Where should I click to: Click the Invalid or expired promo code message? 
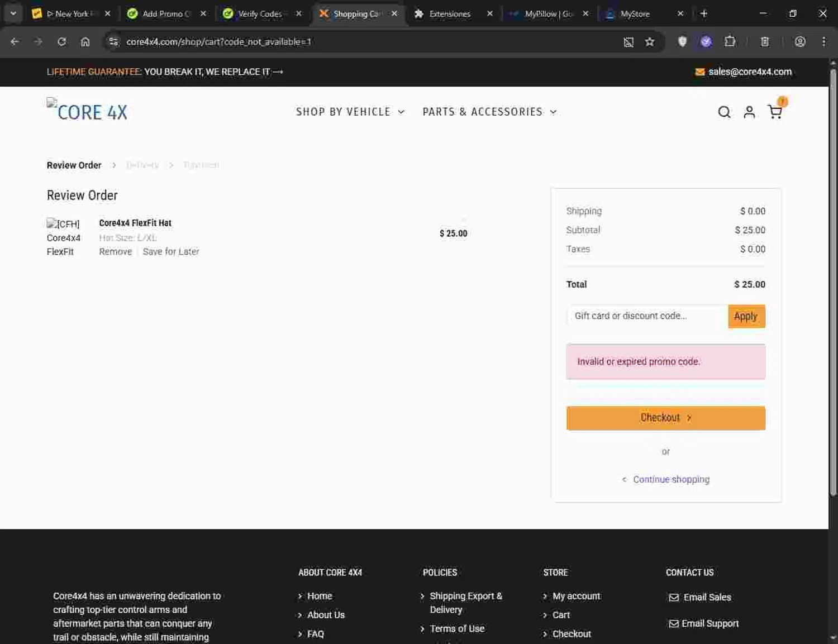[665, 361]
